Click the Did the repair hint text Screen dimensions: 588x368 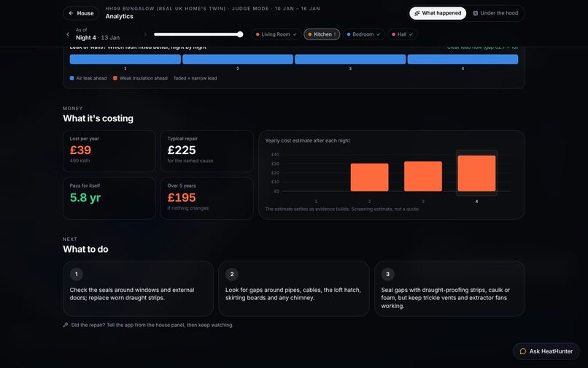(152, 325)
